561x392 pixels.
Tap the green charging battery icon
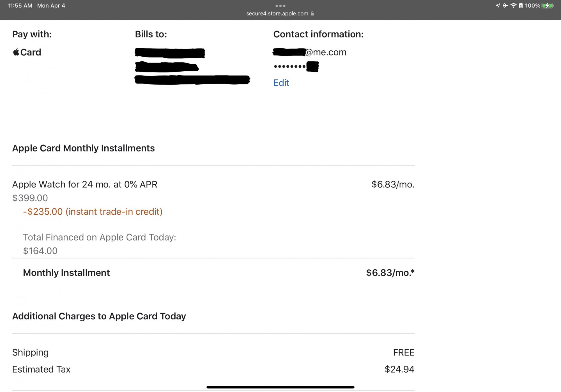coord(547,6)
